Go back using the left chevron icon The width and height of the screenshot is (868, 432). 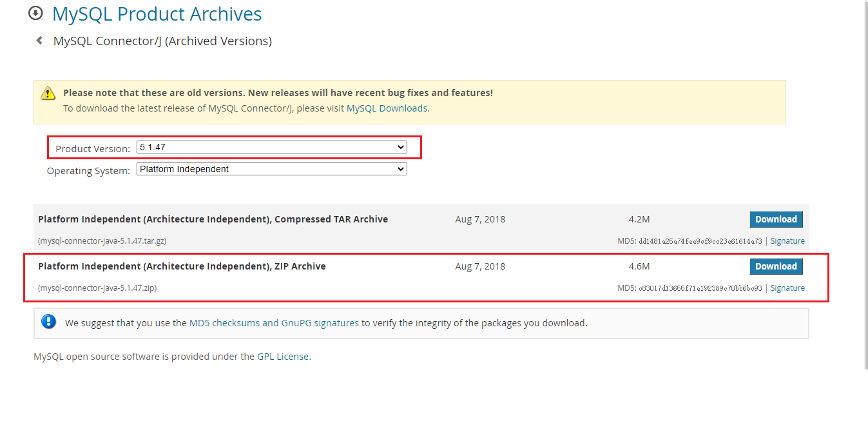[x=39, y=41]
